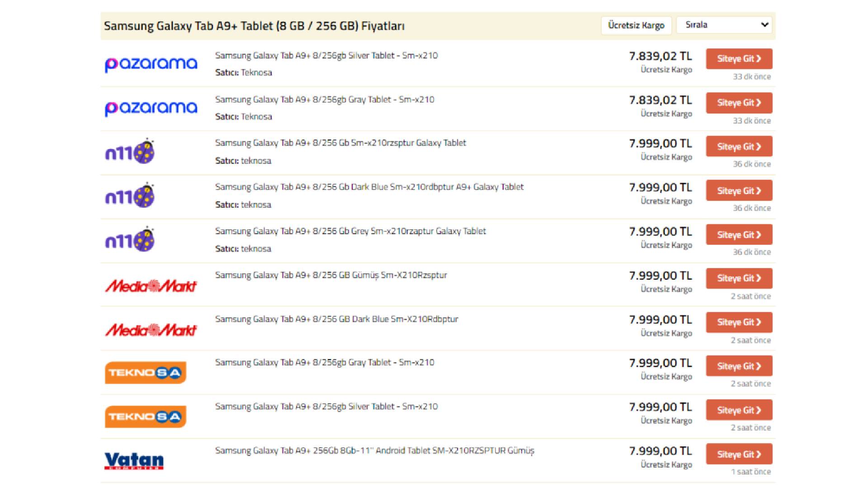Click the MediaMarkt logo on the Dark Blue Sm-X210Rdbptur row
Image resolution: width=868 pixels, height=488 pixels.
tap(151, 330)
